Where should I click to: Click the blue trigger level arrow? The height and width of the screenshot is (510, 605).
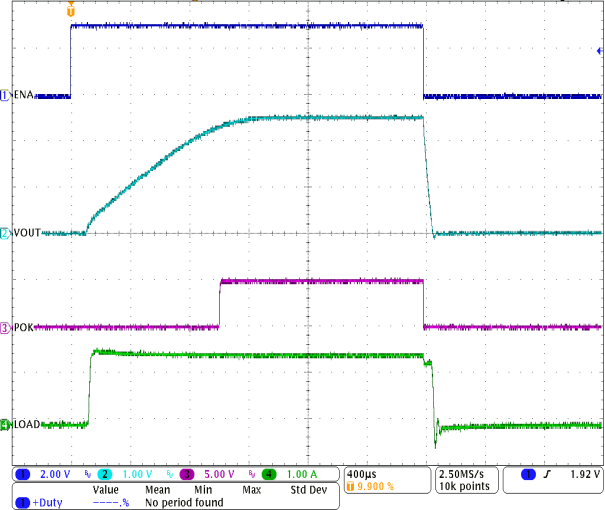point(600,51)
